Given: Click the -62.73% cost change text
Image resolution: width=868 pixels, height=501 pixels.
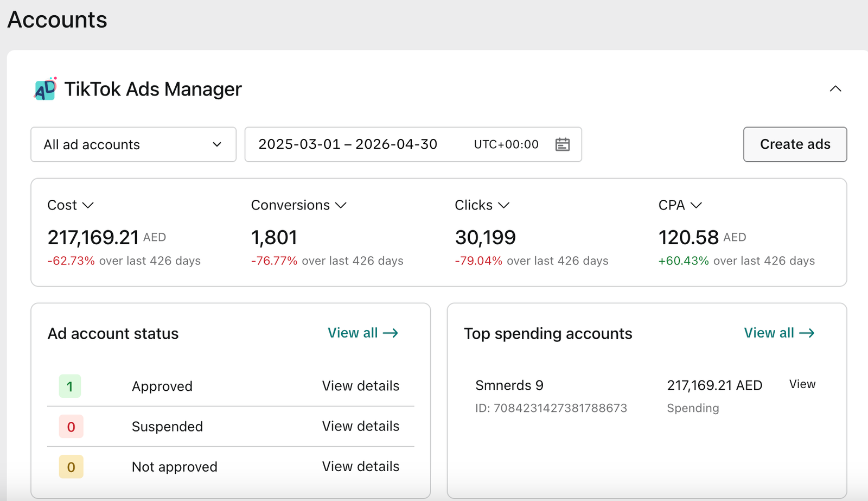Looking at the screenshot, I should [x=71, y=261].
